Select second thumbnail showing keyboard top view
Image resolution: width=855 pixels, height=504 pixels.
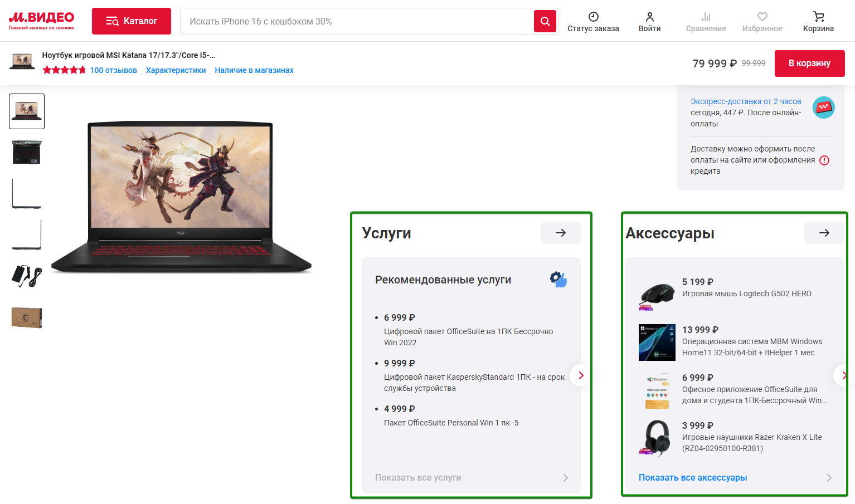(27, 153)
